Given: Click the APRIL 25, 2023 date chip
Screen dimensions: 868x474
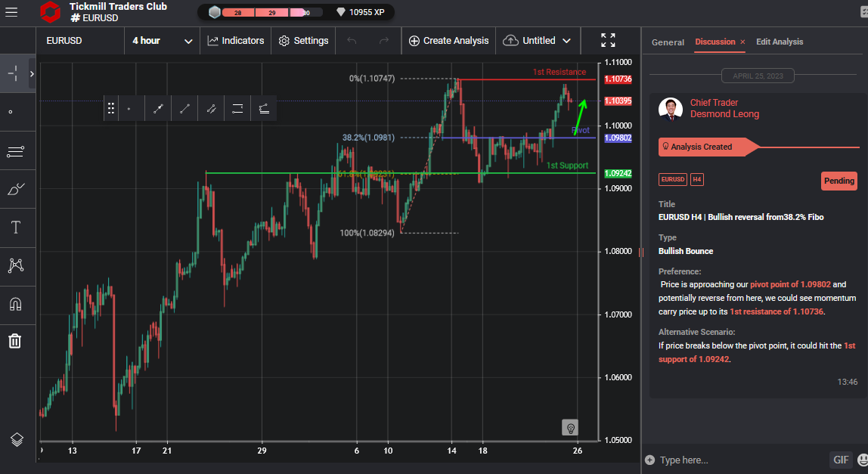Looking at the screenshot, I should pyautogui.click(x=758, y=76).
